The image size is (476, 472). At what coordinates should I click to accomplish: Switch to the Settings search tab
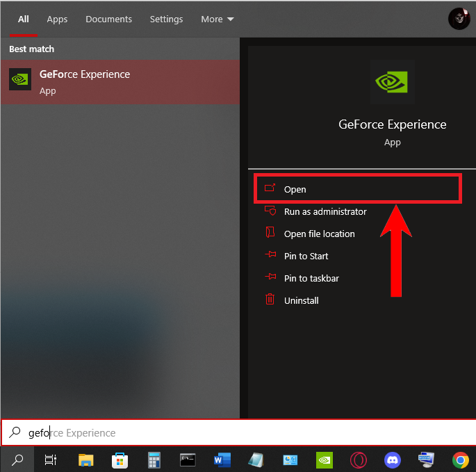click(x=166, y=19)
